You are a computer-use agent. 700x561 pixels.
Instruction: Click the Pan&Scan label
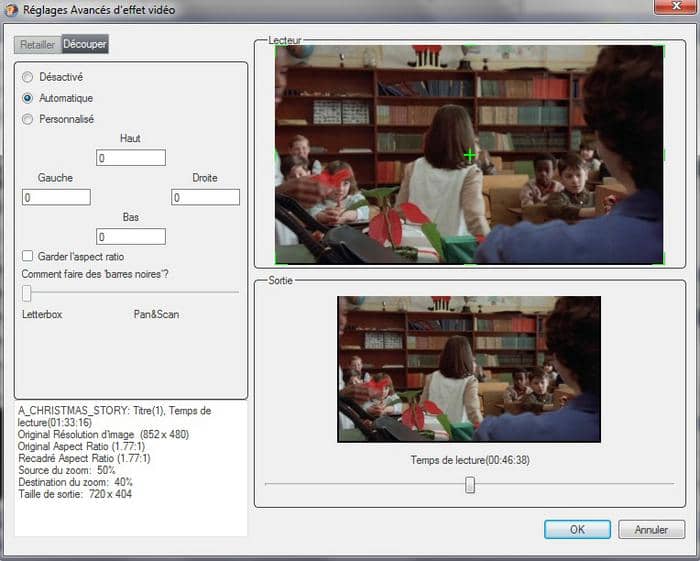[156, 314]
